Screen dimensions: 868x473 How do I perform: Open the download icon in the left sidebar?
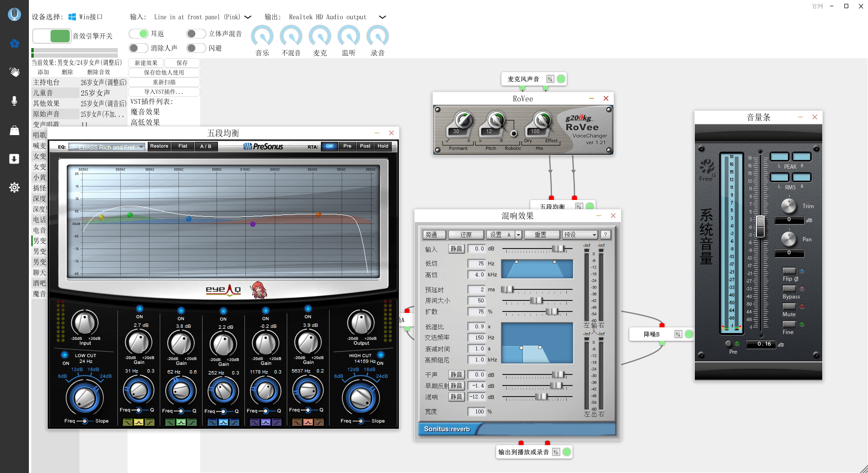coord(14,159)
